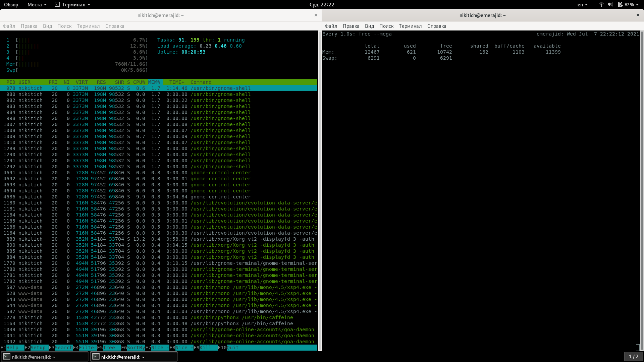Screen dimensions: 644x362
Task: Click the volume speaker icon
Action: (610, 5)
